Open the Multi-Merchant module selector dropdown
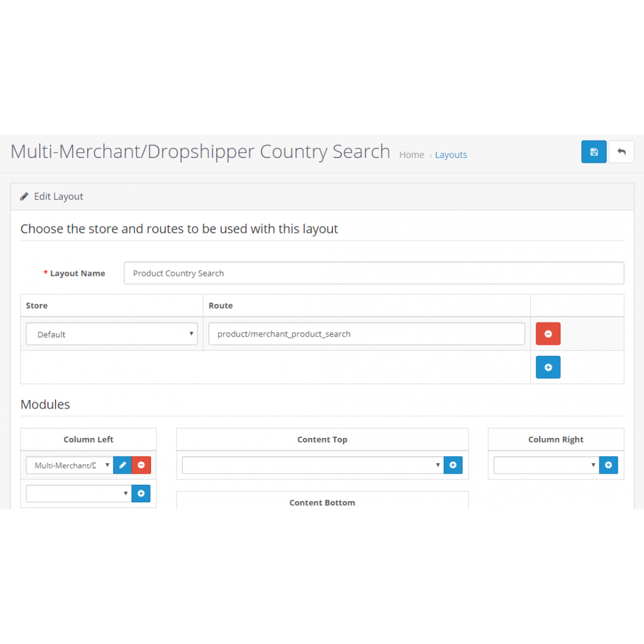This screenshot has height=644, width=644. [68, 465]
